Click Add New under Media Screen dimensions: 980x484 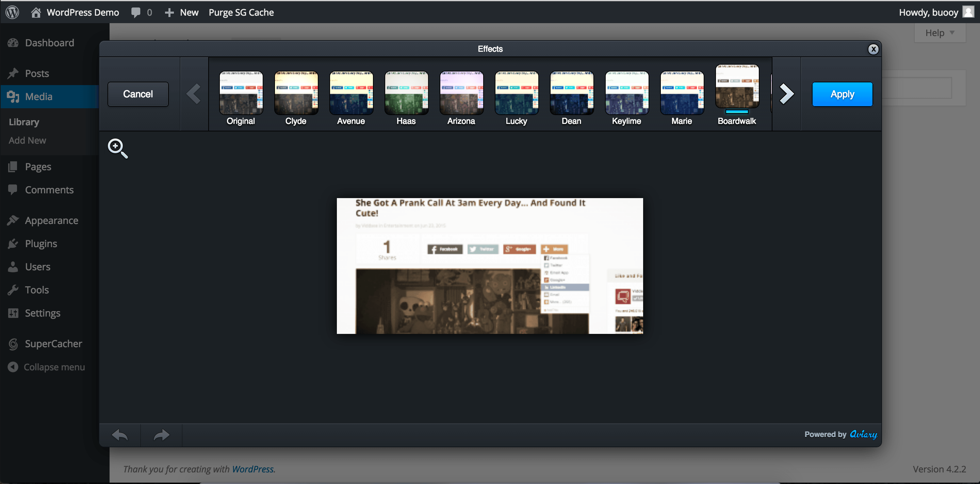tap(27, 141)
